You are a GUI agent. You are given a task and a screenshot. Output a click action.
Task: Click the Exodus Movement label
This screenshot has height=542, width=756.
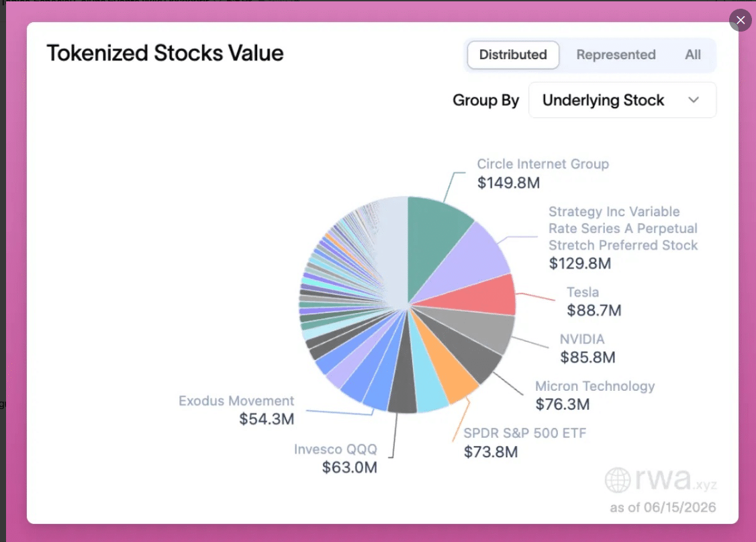coord(236,401)
